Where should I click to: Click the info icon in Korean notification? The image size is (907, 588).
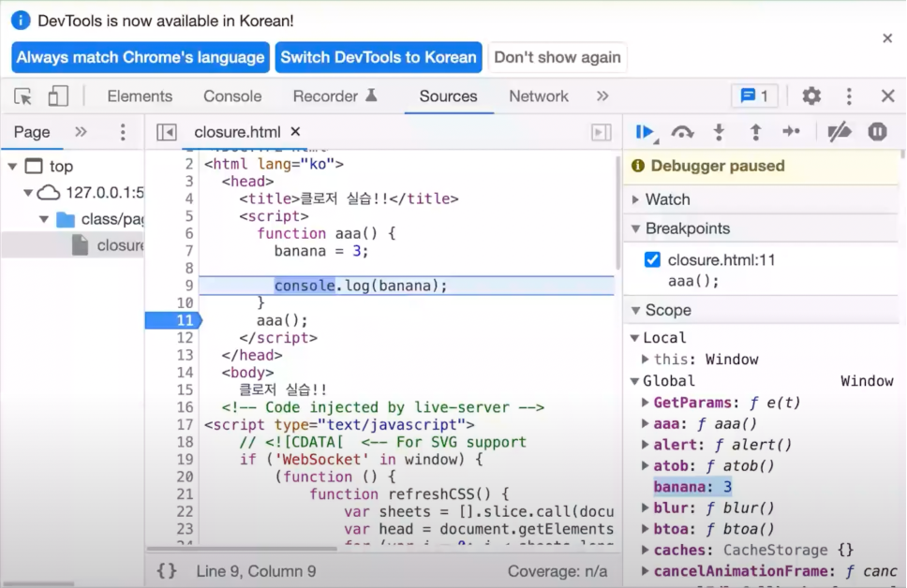pos(21,21)
